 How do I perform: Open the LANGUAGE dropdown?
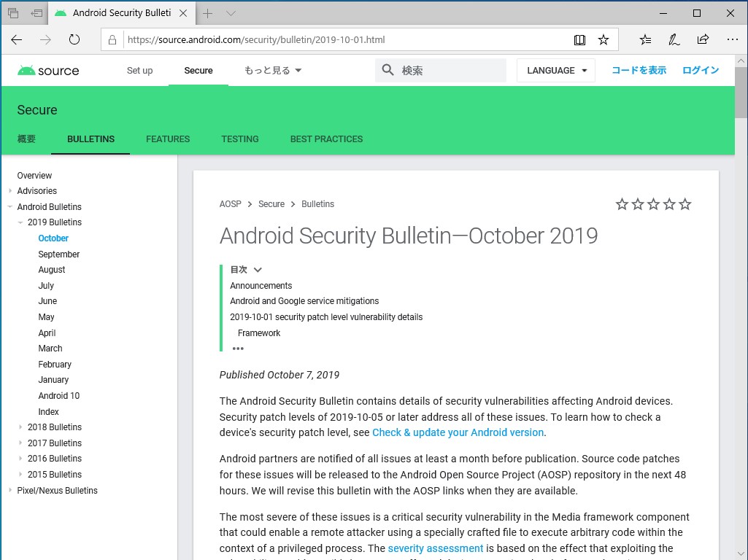pyautogui.click(x=556, y=71)
